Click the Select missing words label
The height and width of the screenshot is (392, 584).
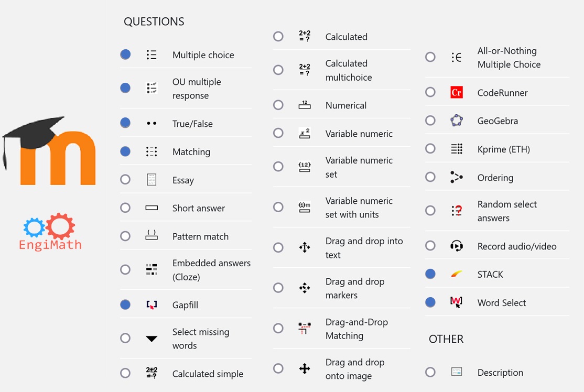pos(201,339)
